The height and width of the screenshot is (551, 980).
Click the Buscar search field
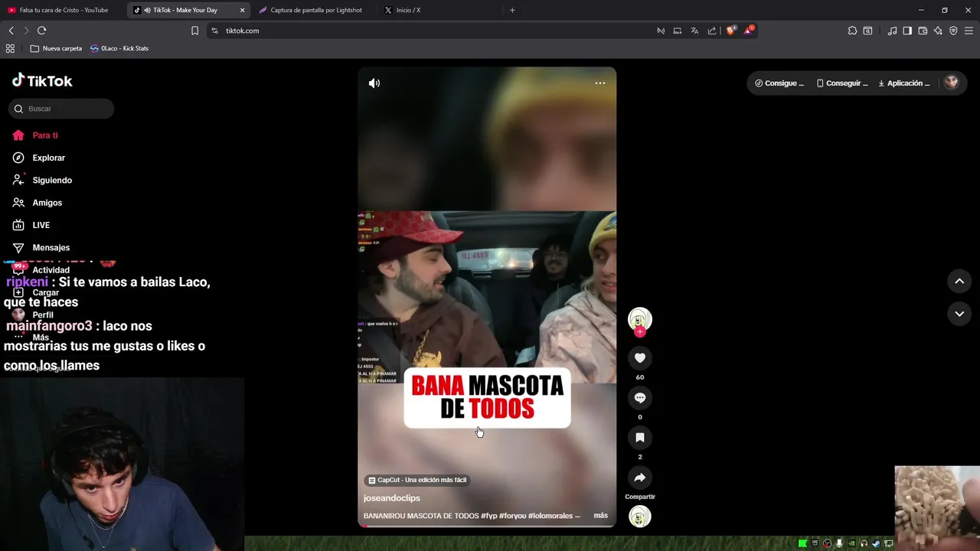pos(61,109)
